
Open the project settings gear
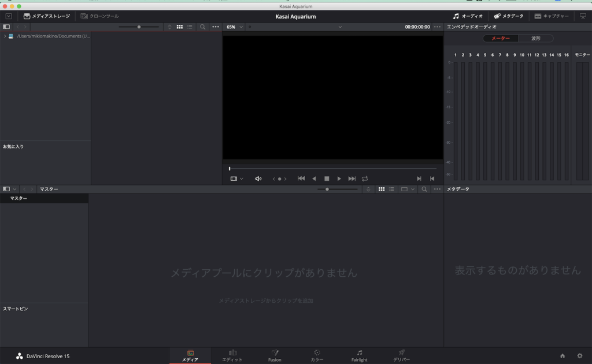pos(580,356)
